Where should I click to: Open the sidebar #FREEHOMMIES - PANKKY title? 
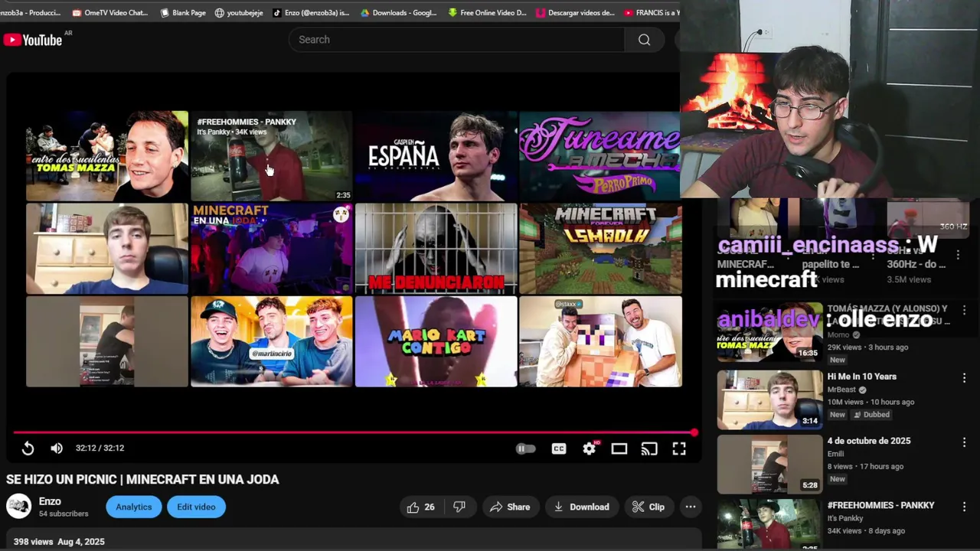pyautogui.click(x=880, y=505)
